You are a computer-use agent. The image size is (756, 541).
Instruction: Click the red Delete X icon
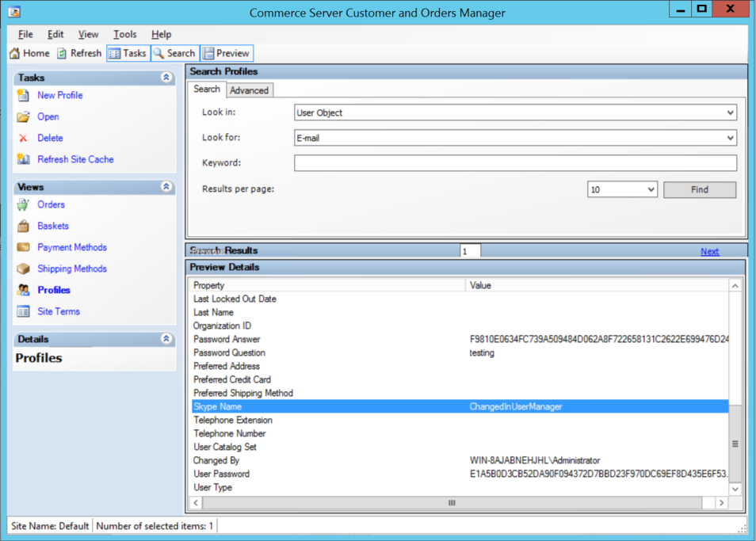pyautogui.click(x=24, y=138)
